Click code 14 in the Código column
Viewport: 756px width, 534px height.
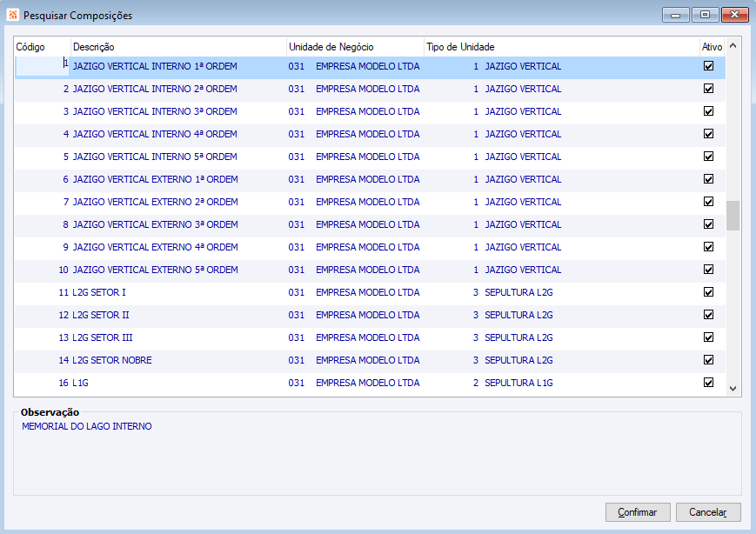click(x=64, y=361)
